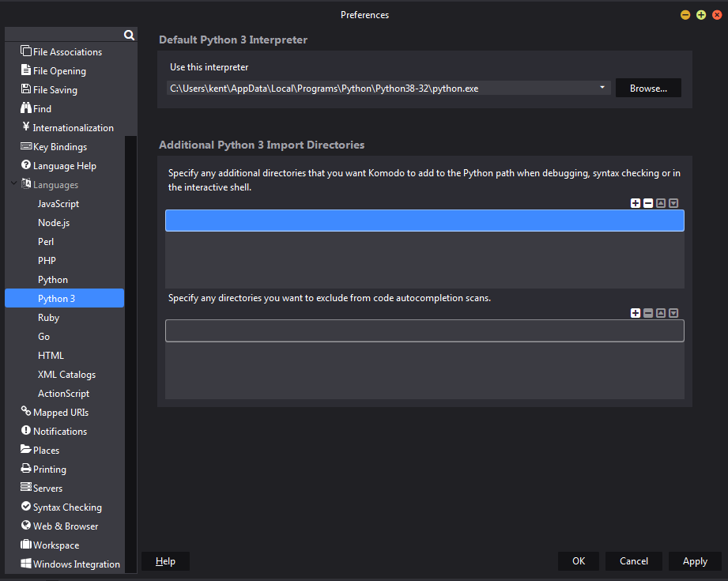Open the Python 3 interpreter path dropdown
Image resolution: width=728 pixels, height=581 pixels.
[602, 88]
